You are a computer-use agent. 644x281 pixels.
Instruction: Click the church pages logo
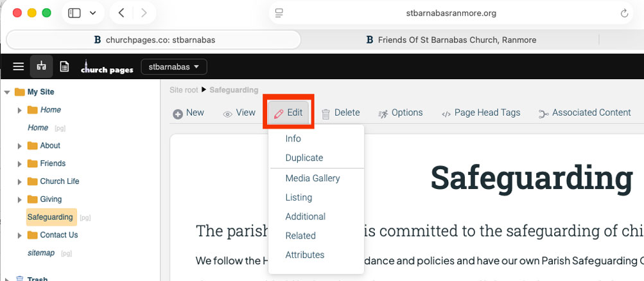(x=107, y=67)
